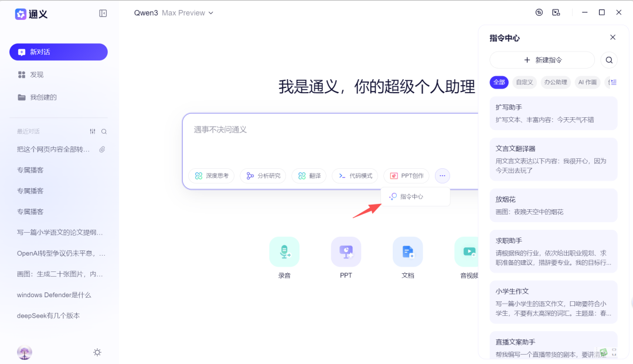Expand the more options ellipsis in the input bar

point(442,175)
